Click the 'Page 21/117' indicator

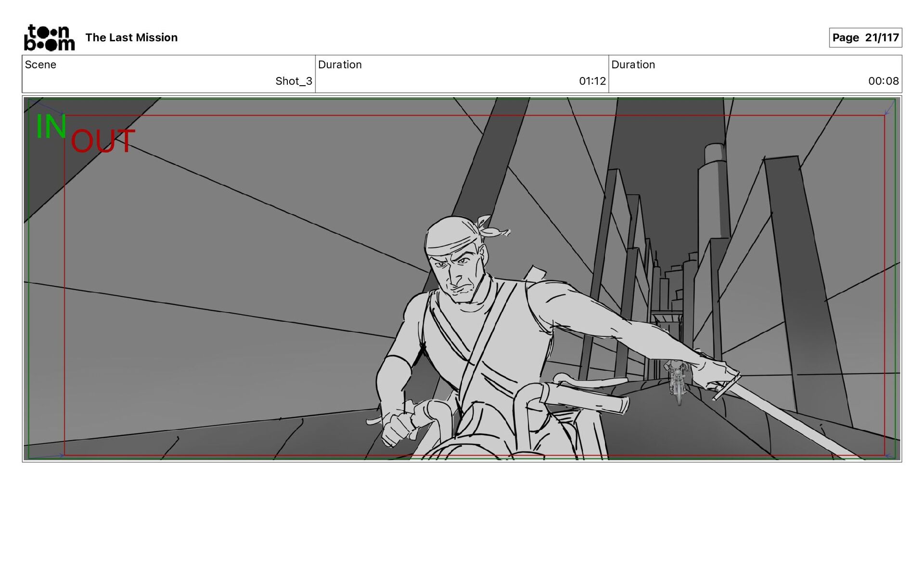865,38
